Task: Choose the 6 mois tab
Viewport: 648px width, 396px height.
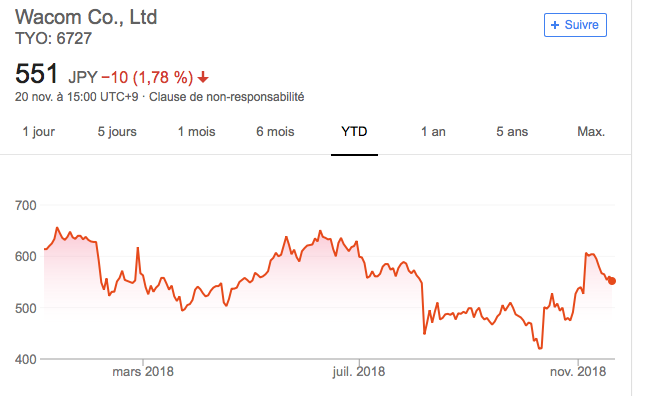Action: click(275, 131)
